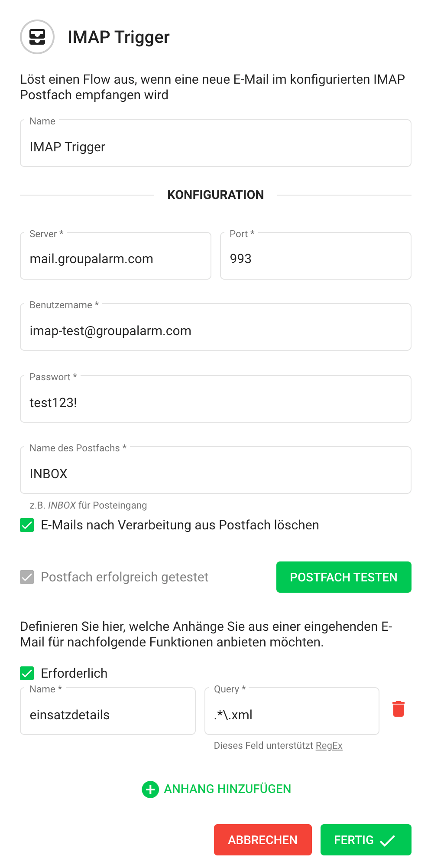The height and width of the screenshot is (868, 431).
Task: Focus the trigger Name input field
Action: tap(215, 147)
